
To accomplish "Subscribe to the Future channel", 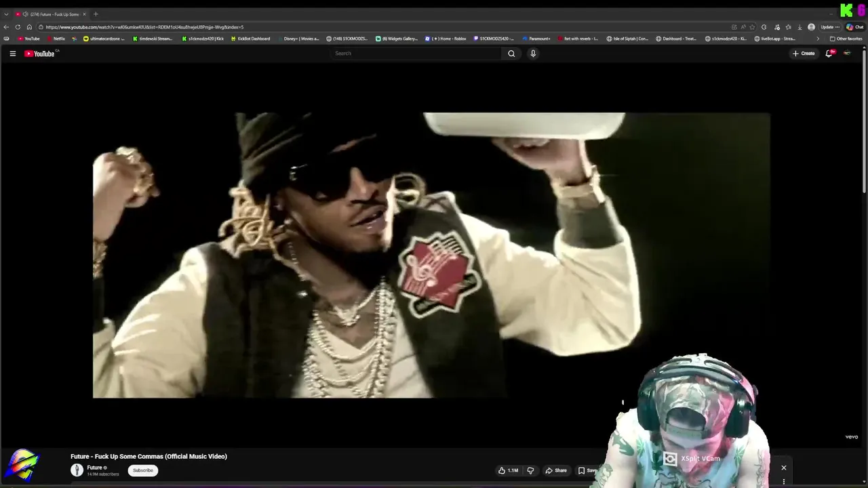I will point(143,470).
